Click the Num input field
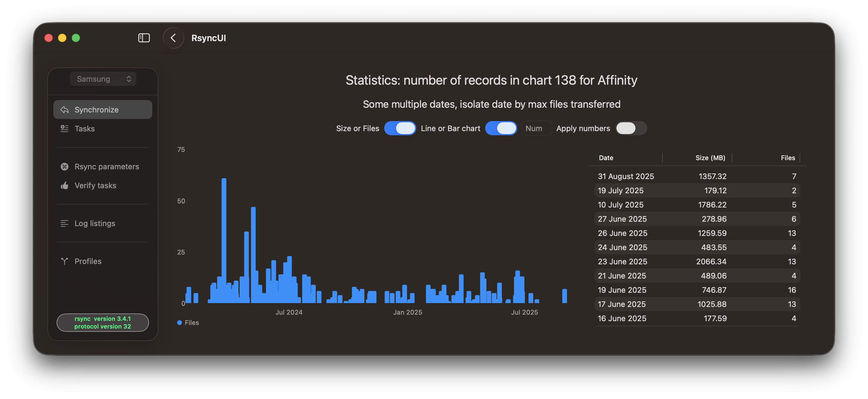 click(x=537, y=128)
